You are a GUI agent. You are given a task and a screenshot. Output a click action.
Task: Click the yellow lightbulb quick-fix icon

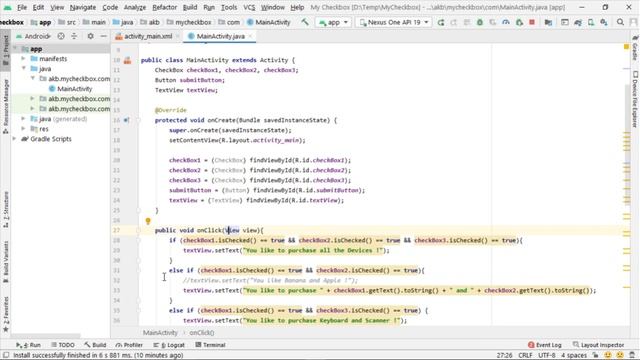[x=148, y=221]
